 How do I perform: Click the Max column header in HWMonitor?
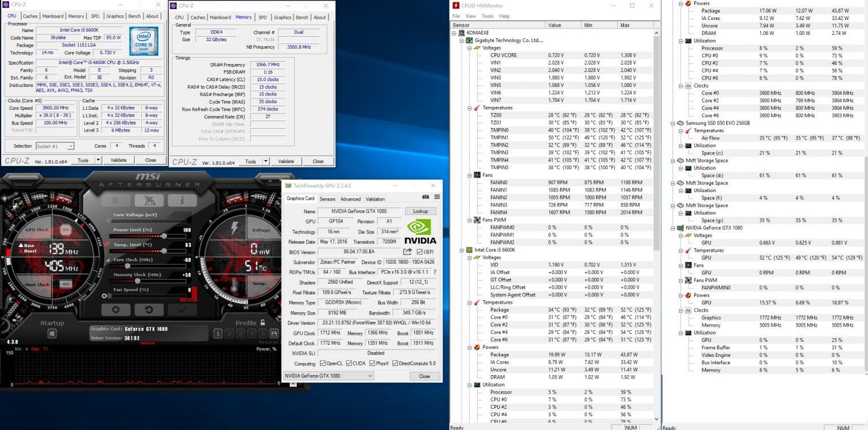[636, 25]
